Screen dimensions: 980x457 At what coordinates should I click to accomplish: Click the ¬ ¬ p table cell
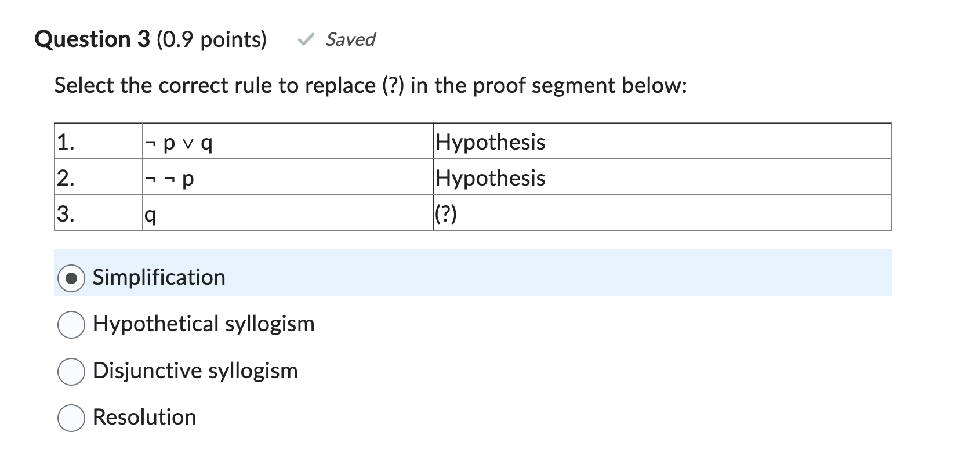(288, 177)
